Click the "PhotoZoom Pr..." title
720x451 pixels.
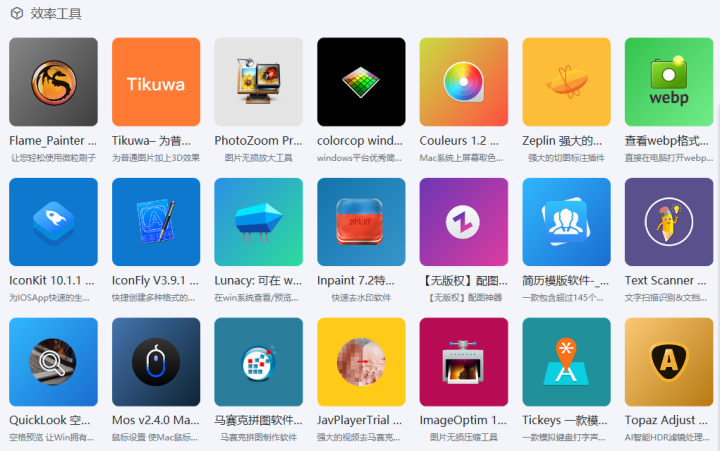coord(258,141)
